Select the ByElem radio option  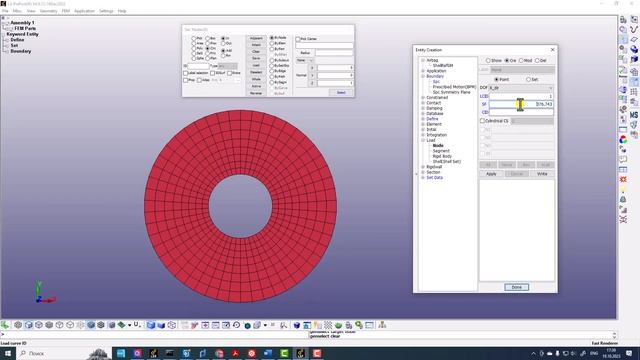[272, 43]
